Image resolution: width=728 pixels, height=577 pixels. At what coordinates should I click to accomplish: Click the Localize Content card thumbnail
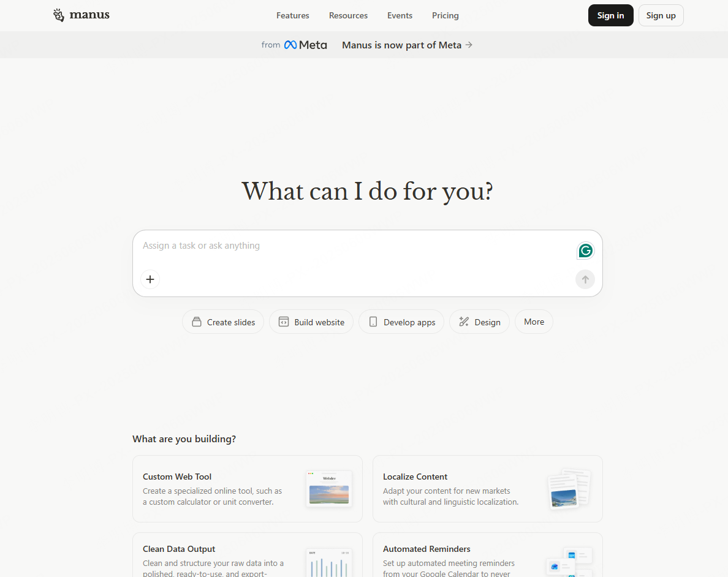pyautogui.click(x=569, y=488)
